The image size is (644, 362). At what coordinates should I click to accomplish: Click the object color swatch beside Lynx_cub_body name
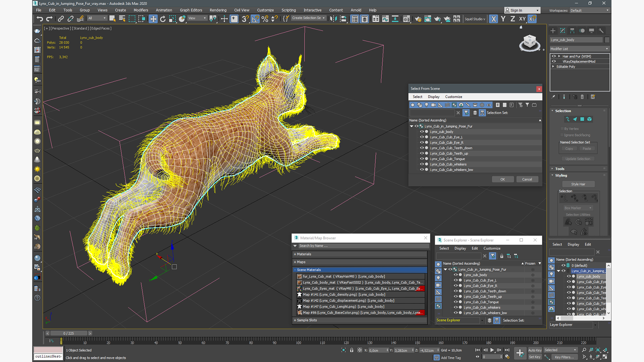click(x=607, y=40)
